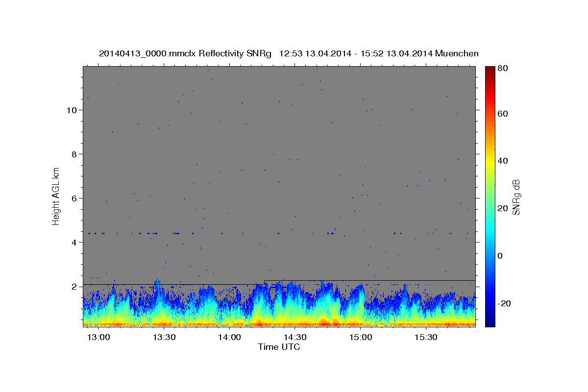Click the 13:30 time tick label

(164, 338)
